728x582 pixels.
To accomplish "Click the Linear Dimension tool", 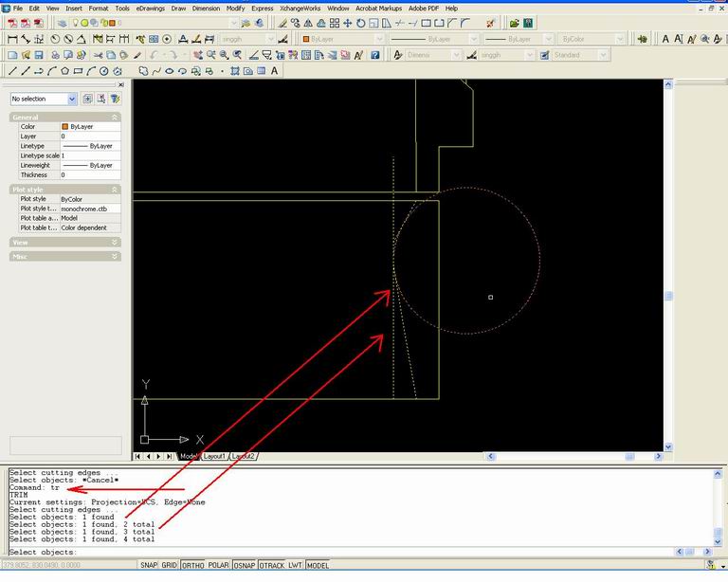I will click(12, 40).
